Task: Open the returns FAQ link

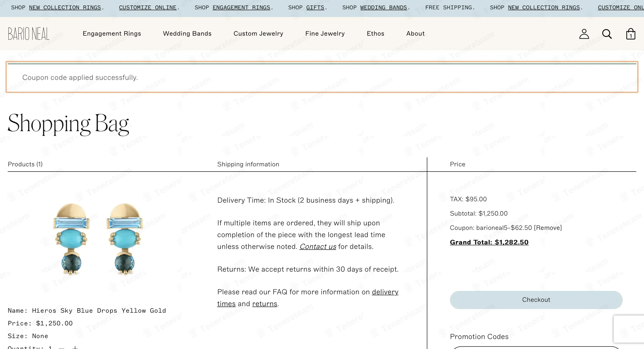Action: point(265,304)
